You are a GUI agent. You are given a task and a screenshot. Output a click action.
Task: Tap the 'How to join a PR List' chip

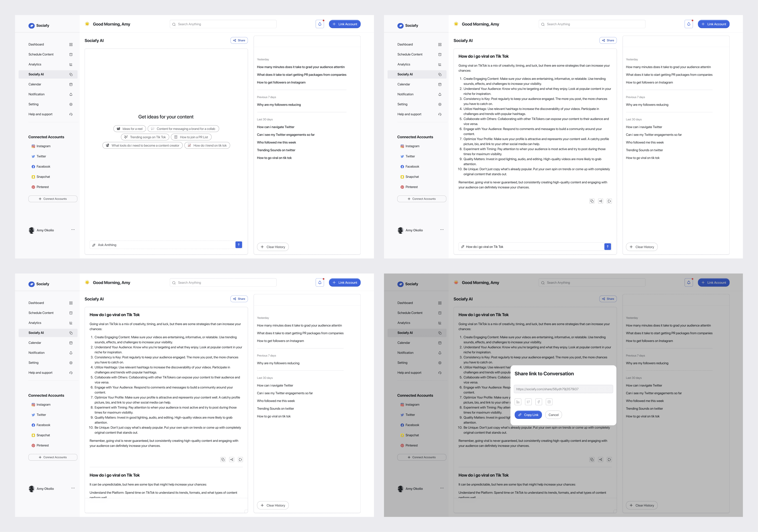(x=191, y=137)
